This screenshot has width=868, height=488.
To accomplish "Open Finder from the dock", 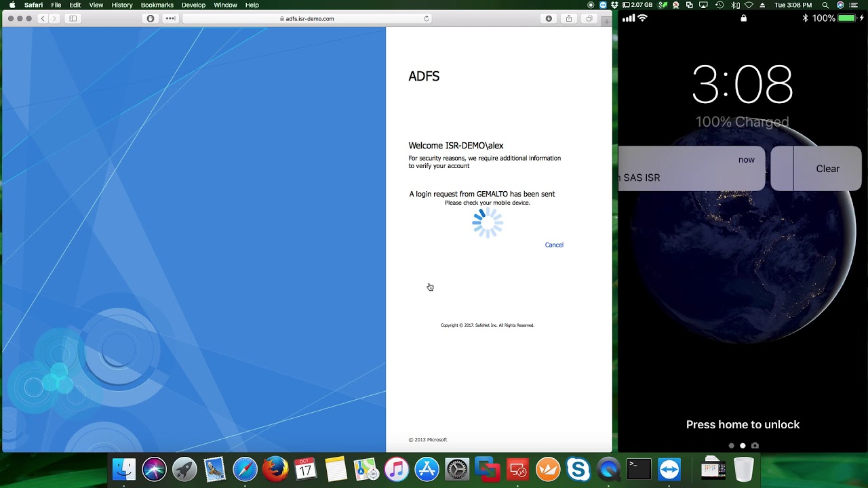I will [124, 469].
